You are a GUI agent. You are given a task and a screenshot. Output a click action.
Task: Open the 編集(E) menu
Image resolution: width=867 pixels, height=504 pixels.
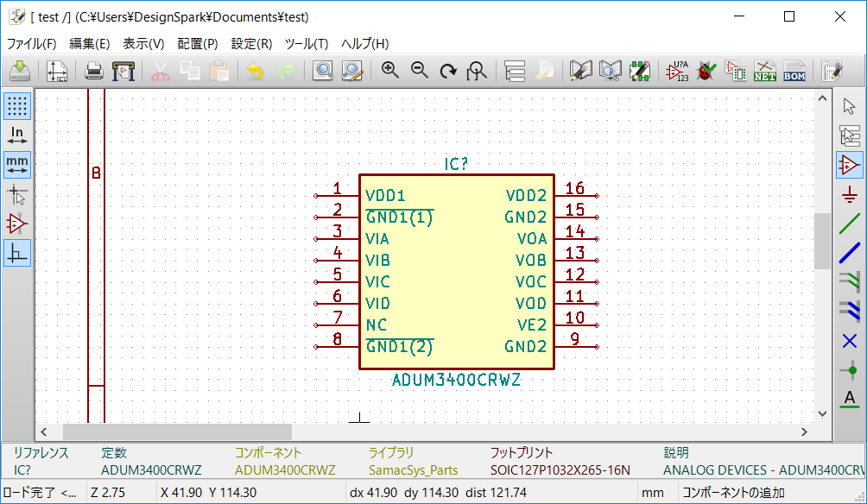pyautogui.click(x=90, y=44)
